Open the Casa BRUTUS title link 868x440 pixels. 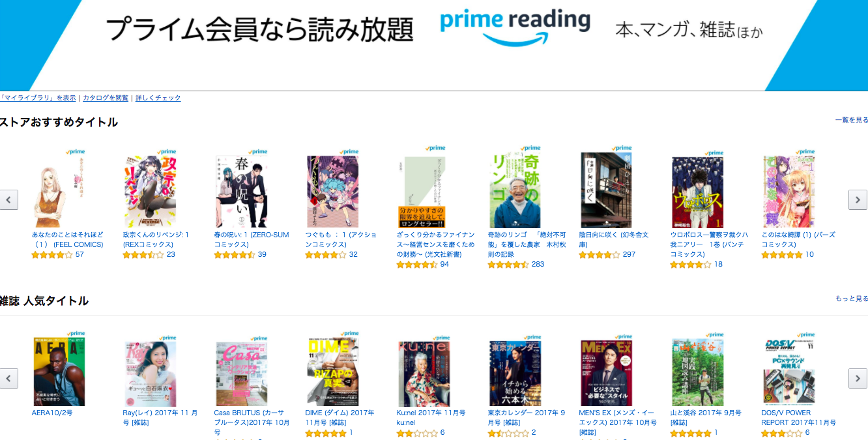[x=251, y=422]
